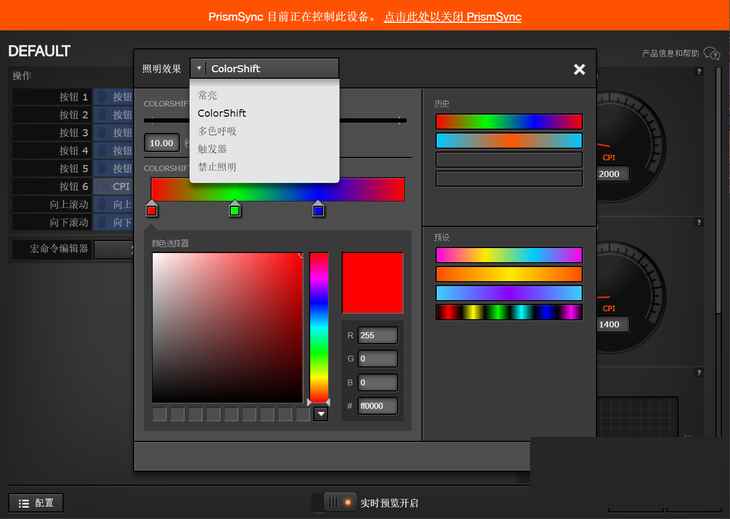Select 按钮 6 CPI row
The width and height of the screenshot is (730, 519).
click(72, 186)
